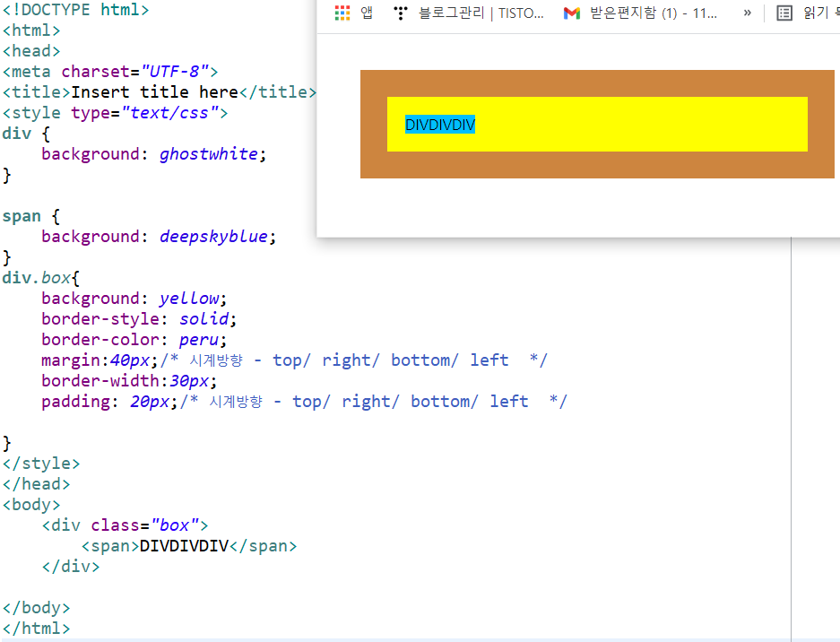Expand the hidden bookmarks chevron

click(x=748, y=13)
